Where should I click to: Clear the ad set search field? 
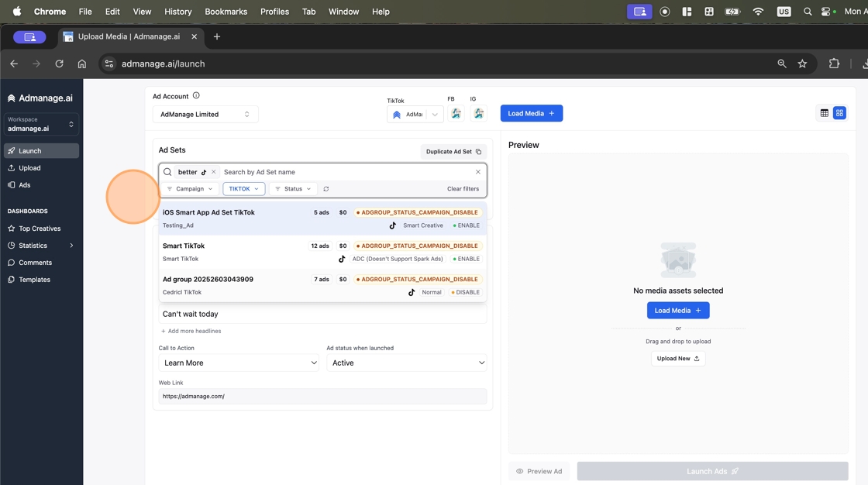click(x=478, y=172)
